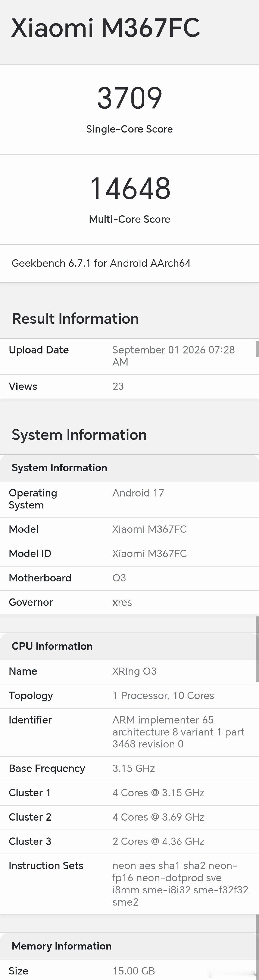Click the Cluster 1 label
Viewport: 259px width, 980px height.
click(x=30, y=793)
